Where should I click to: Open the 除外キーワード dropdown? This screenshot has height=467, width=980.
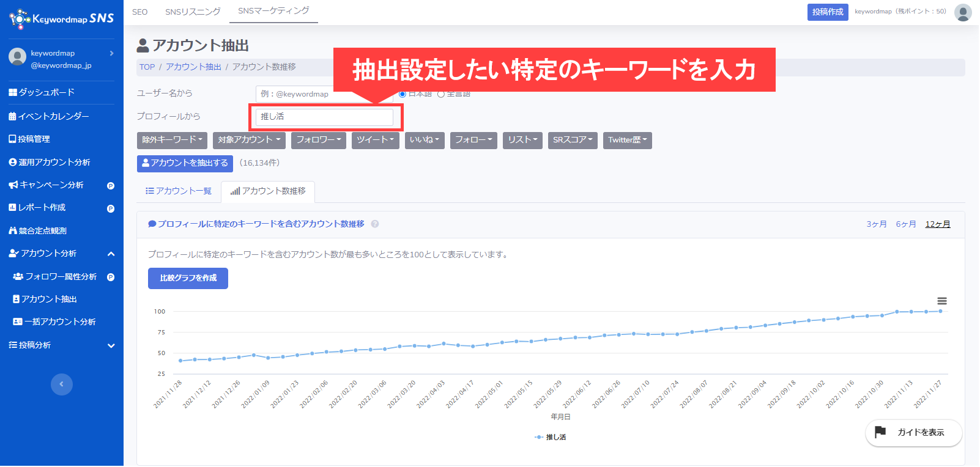tap(172, 140)
